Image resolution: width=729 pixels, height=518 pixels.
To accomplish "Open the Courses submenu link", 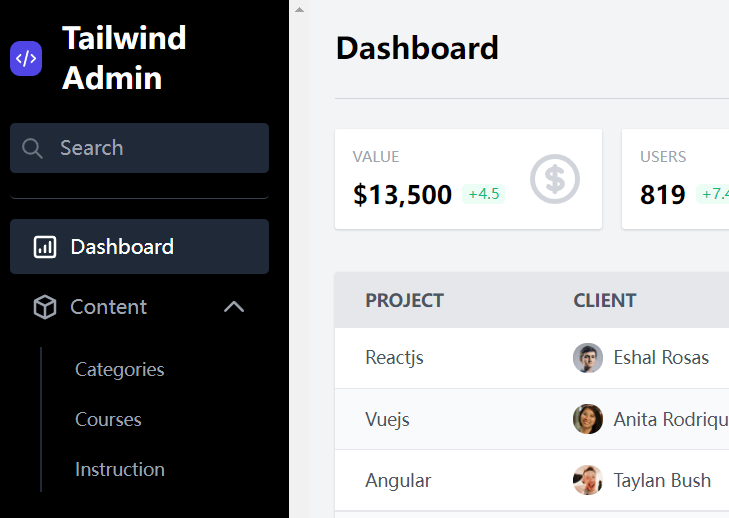I will click(108, 419).
